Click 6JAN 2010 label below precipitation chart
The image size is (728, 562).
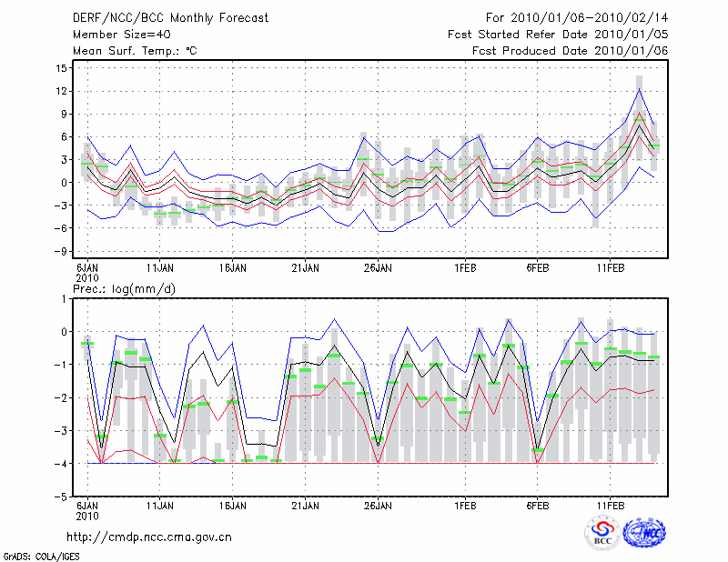[x=87, y=509]
